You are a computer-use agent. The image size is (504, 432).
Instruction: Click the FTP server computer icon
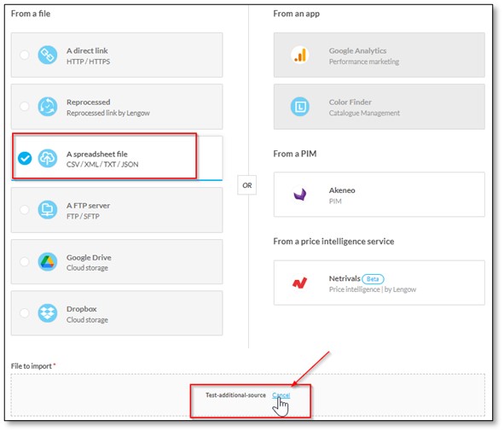[48, 210]
